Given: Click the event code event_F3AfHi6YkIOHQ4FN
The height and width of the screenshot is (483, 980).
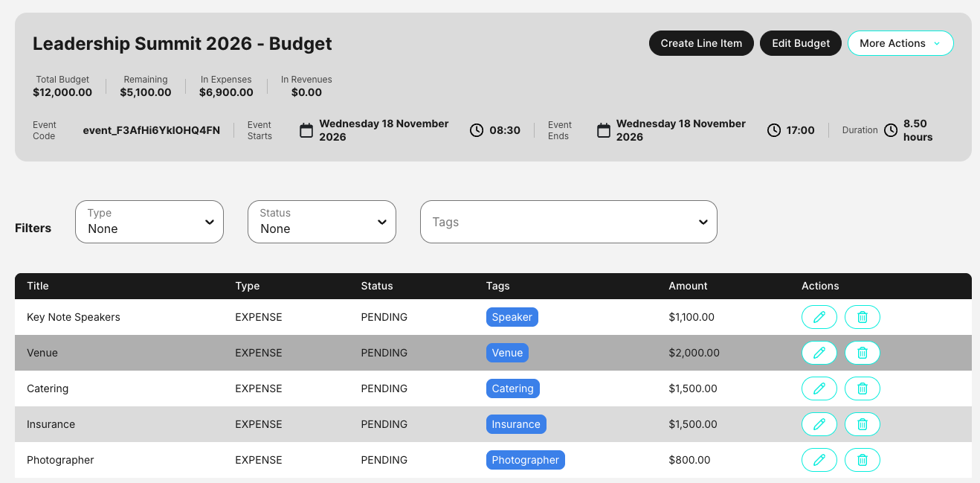Looking at the screenshot, I should coord(152,130).
